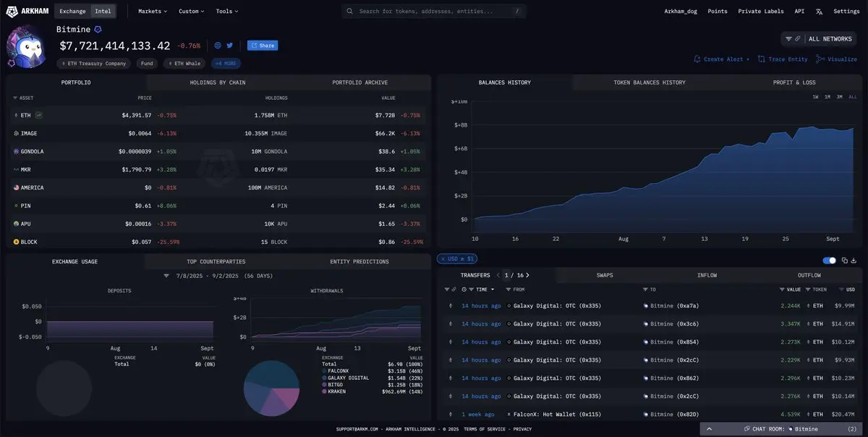Select the 1M chart range
Image resolution: width=868 pixels, height=437 pixels.
click(x=827, y=97)
